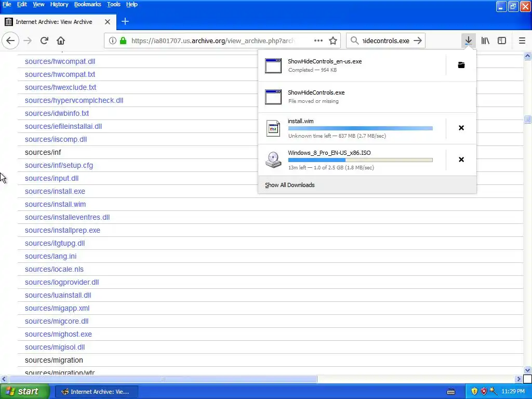
Task: Click the on-screen keyboard tray icon
Action: 451,392
